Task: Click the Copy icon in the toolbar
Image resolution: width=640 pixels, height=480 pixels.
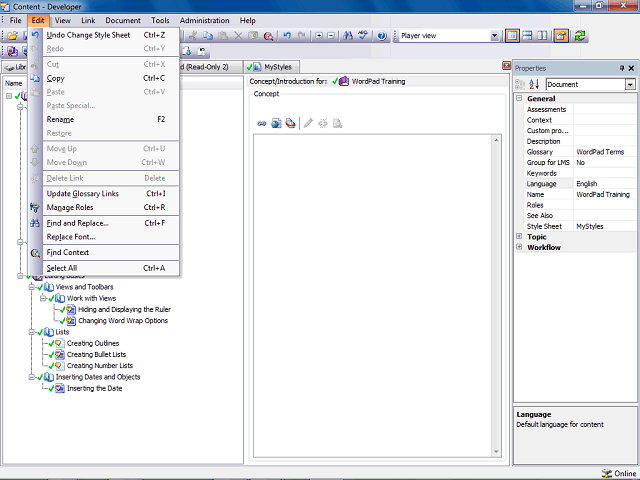Action: tap(208, 36)
